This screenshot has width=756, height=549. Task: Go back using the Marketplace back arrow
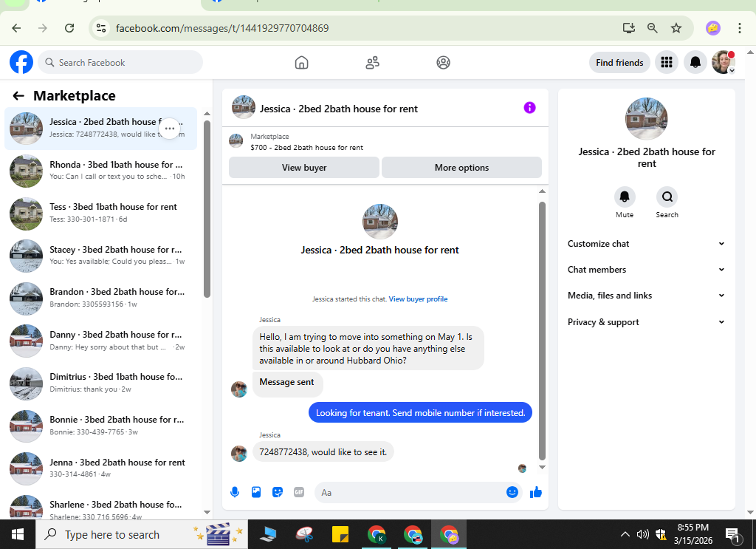[x=18, y=95]
